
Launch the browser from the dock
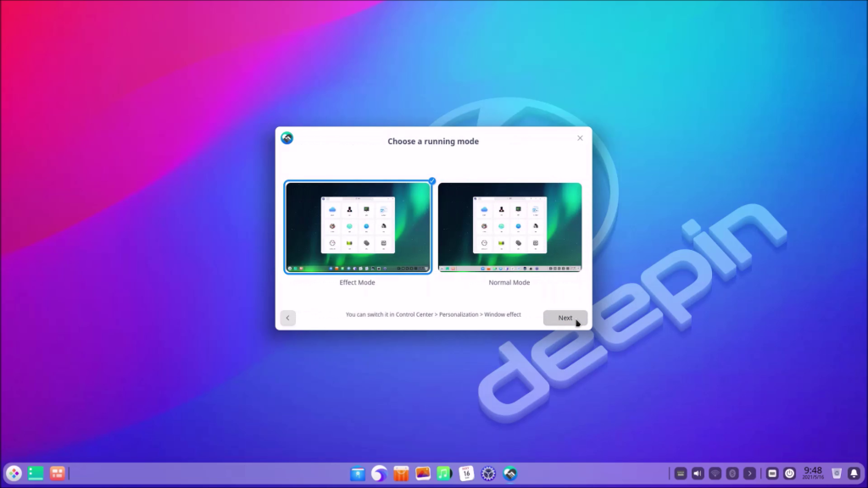pos(380,474)
